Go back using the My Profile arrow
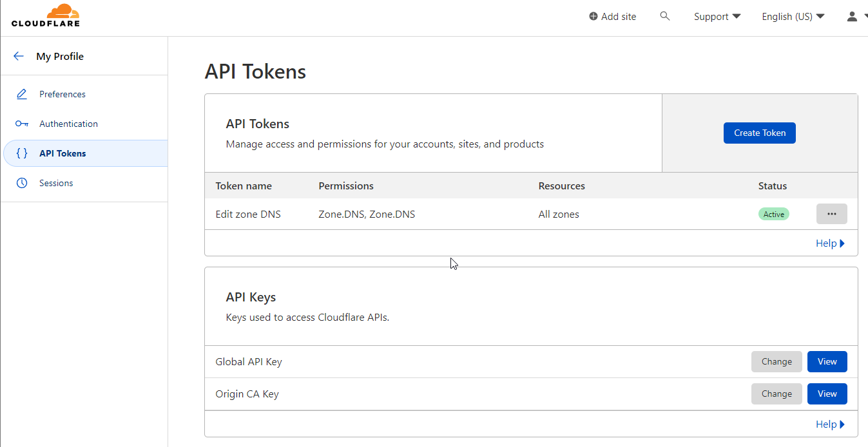 coord(18,56)
